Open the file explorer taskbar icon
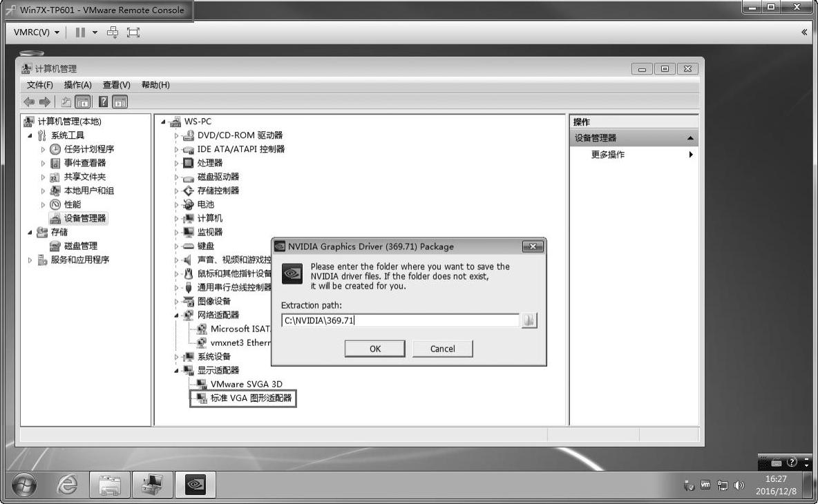This screenshot has width=818, height=504. (110, 485)
